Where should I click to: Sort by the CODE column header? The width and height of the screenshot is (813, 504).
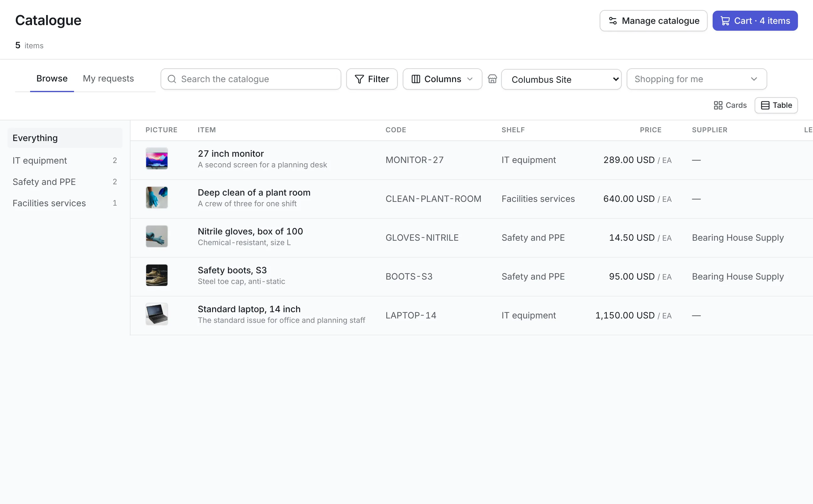click(x=396, y=130)
